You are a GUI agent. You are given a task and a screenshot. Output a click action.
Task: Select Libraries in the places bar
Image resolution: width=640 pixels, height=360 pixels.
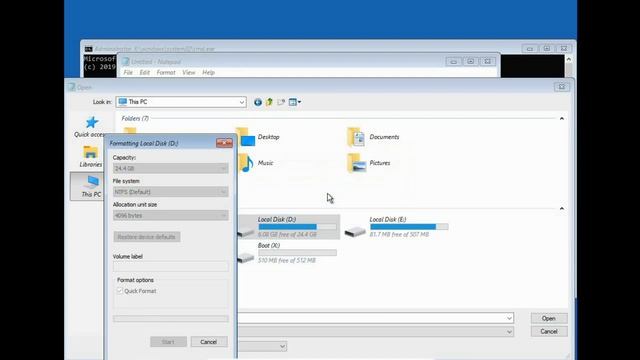click(90, 157)
